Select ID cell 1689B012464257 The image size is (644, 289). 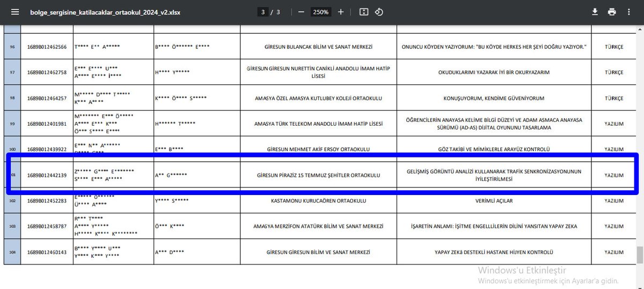[47, 98]
